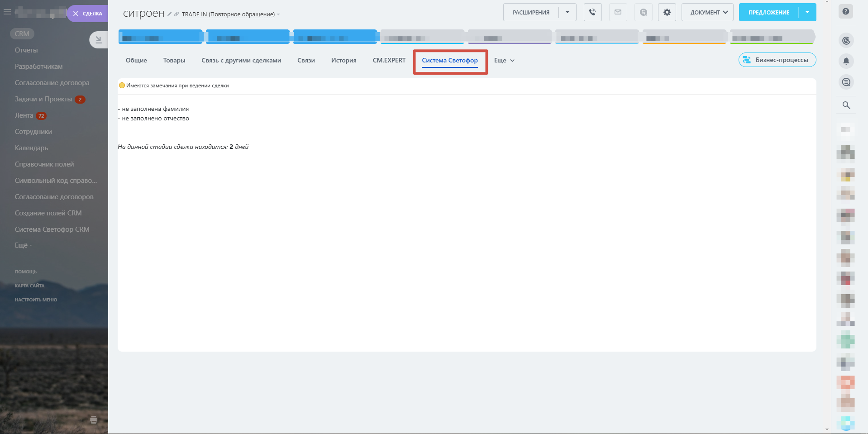Select the first blue deal stage
The height and width of the screenshot is (434, 868).
(x=160, y=37)
